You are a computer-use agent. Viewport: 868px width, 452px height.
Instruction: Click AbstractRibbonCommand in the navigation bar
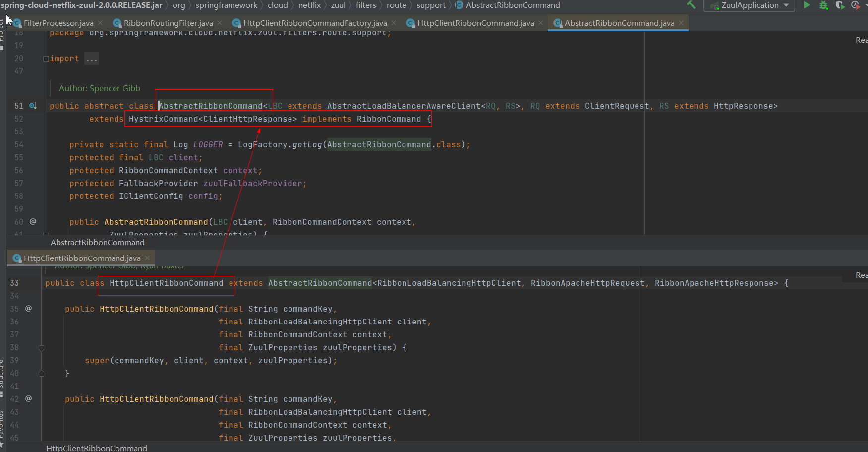[x=508, y=5]
